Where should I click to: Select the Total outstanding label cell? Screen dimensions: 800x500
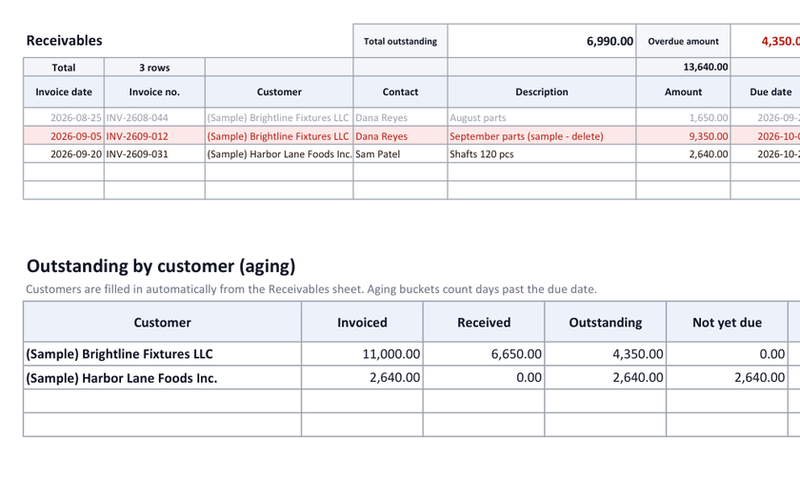coord(401,41)
